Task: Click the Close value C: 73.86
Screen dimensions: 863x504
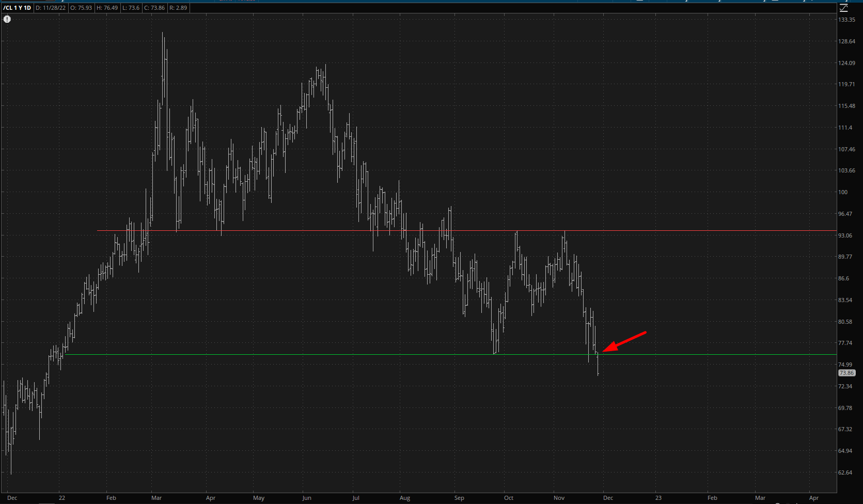Action: click(x=154, y=8)
